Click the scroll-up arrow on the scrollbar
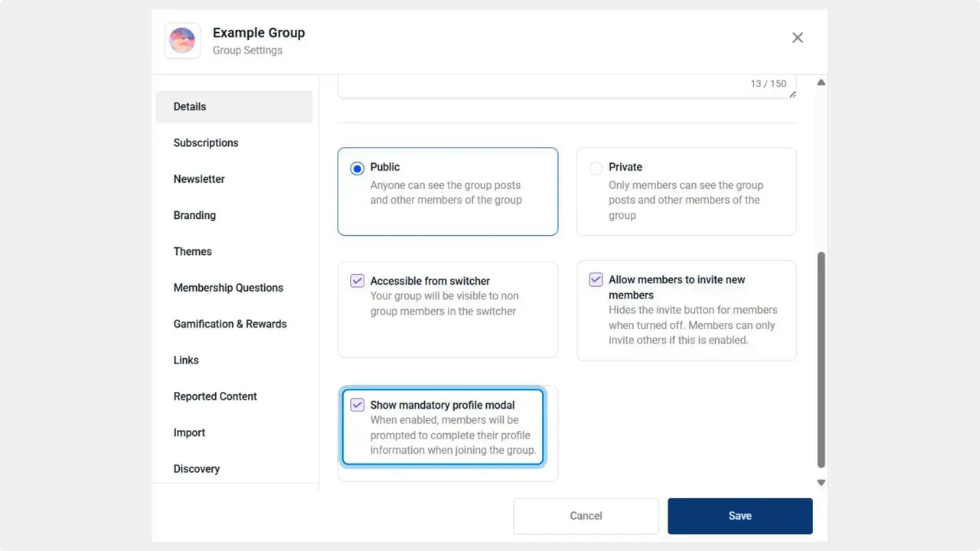This screenshot has width=980, height=551. click(x=821, y=83)
